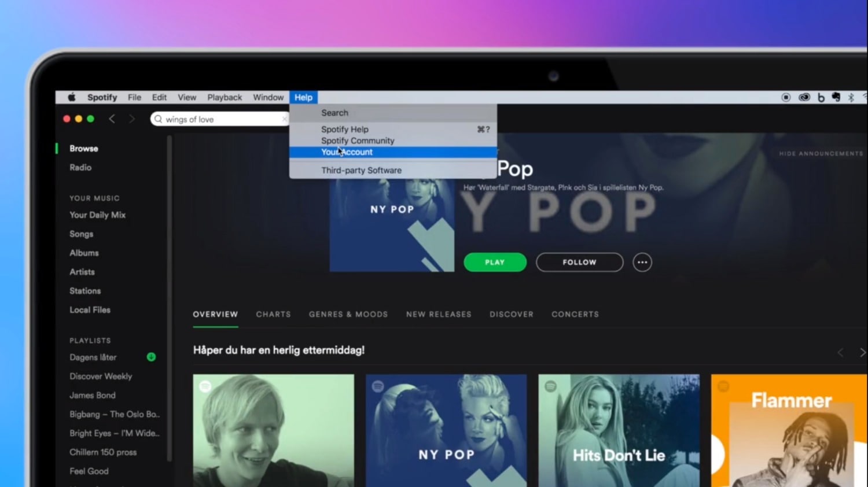The width and height of the screenshot is (868, 487).
Task: Hide announcements banner toggle
Action: click(821, 153)
